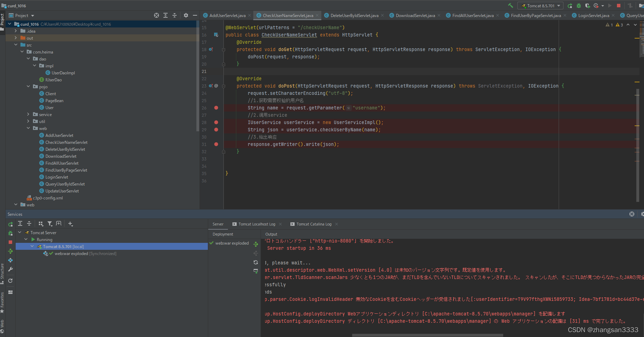Collapse the curd_1016 project root
This screenshot has width=644, height=337.
(10, 24)
